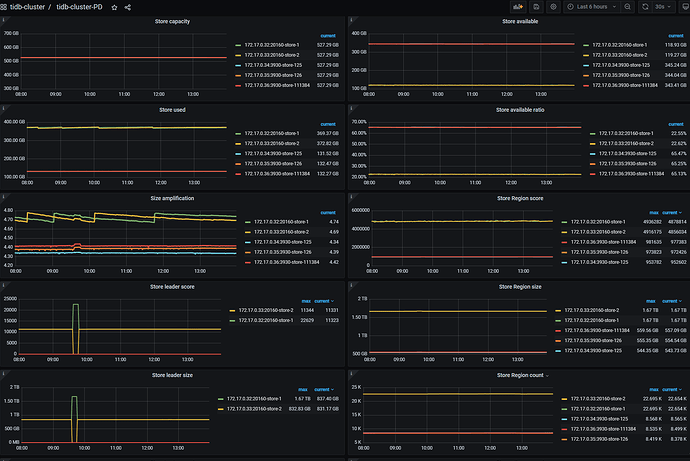Viewport: 690px width, 461px height.
Task: Open the Size amplification panel title menu
Action: click(x=173, y=198)
